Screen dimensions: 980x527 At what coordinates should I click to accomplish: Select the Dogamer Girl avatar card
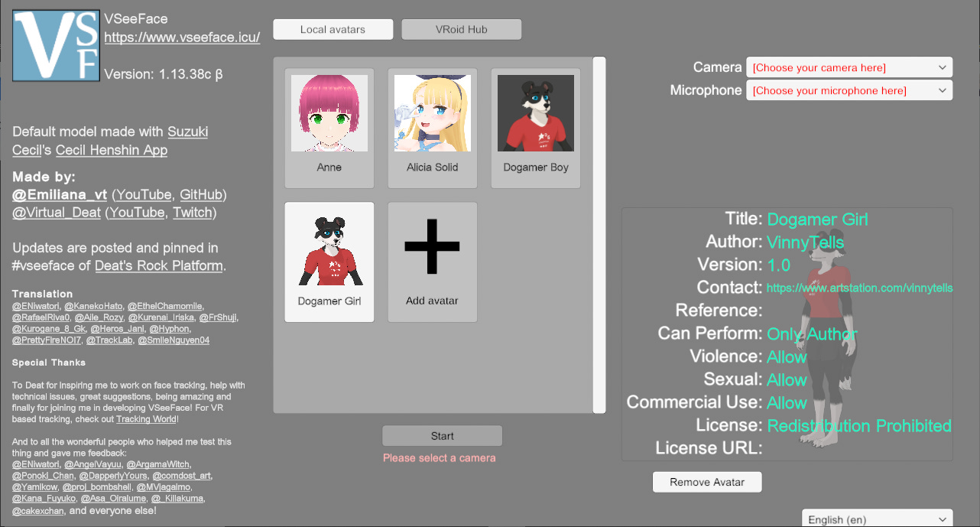coord(329,262)
